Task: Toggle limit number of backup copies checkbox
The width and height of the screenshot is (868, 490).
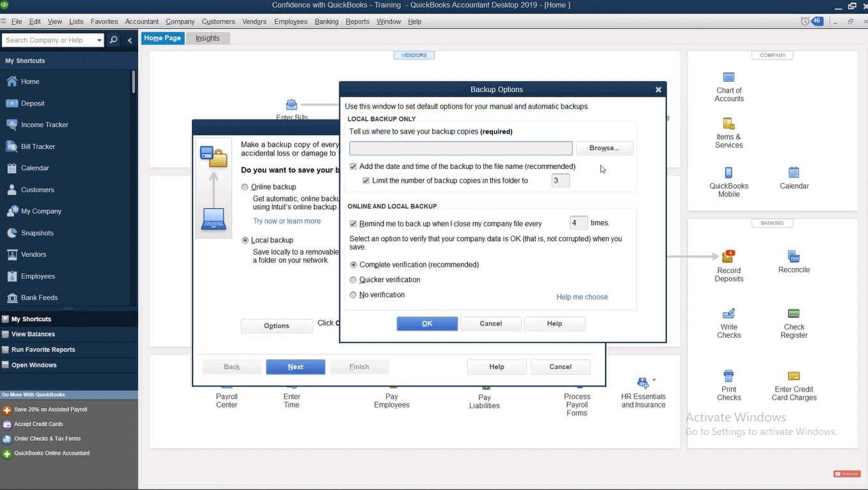Action: point(366,180)
